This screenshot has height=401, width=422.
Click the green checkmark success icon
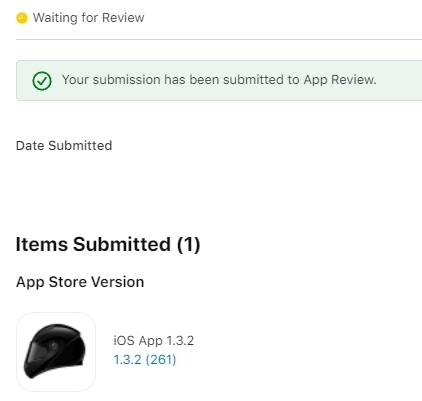click(x=42, y=81)
